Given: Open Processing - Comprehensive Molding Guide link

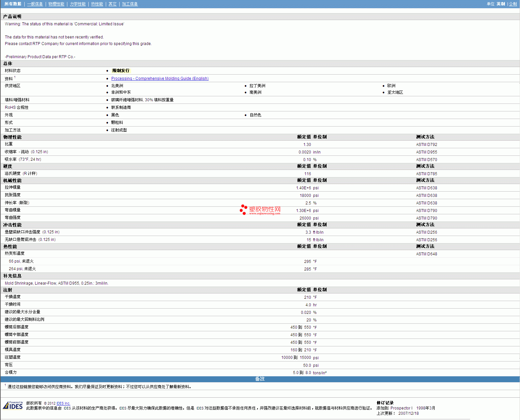Looking at the screenshot, I should 160,79.
